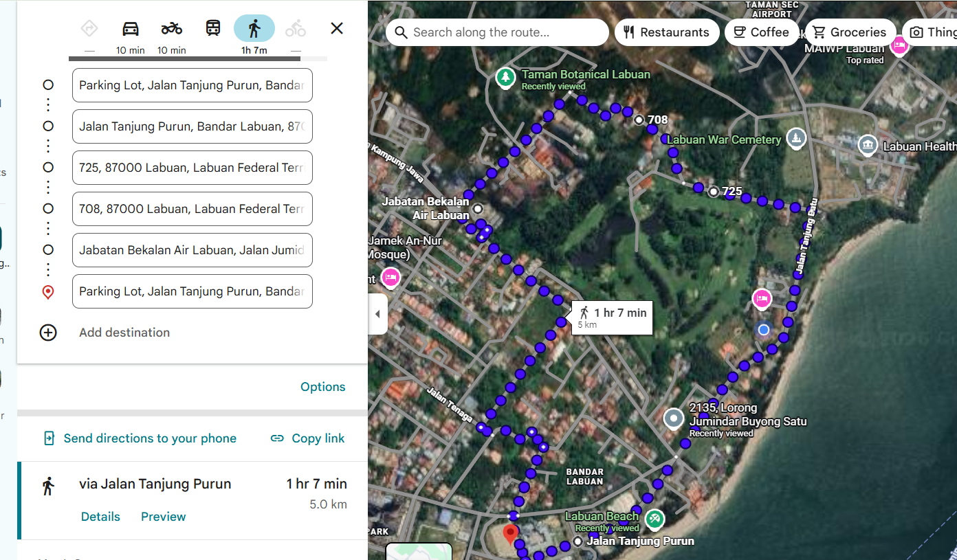The width and height of the screenshot is (957, 560).
Task: Click the Taman Botanical Labuan label text
Action: [x=586, y=74]
